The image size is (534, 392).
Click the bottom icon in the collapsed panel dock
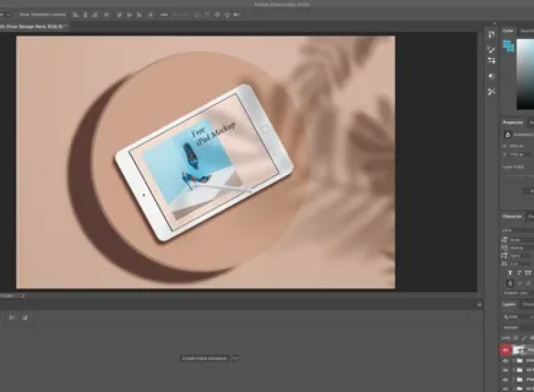coord(491,91)
